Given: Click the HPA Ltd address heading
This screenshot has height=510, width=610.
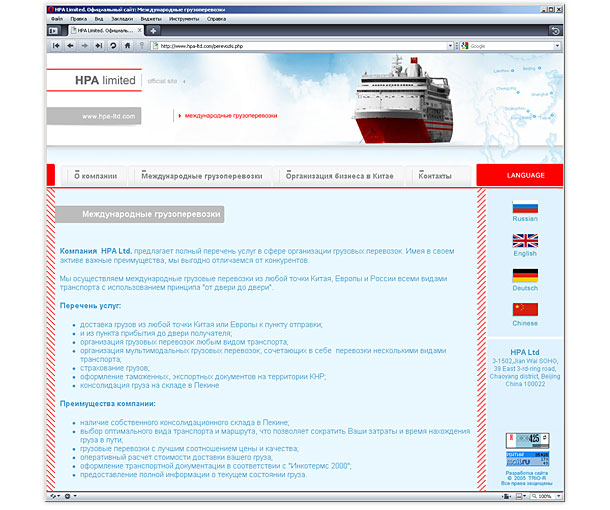Looking at the screenshot, I should pyautogui.click(x=524, y=352).
